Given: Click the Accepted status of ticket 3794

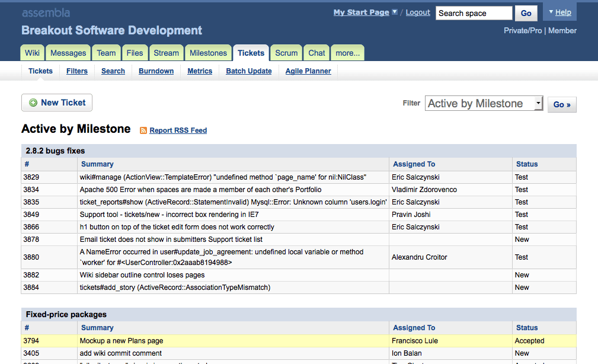Looking at the screenshot, I should pos(529,341).
